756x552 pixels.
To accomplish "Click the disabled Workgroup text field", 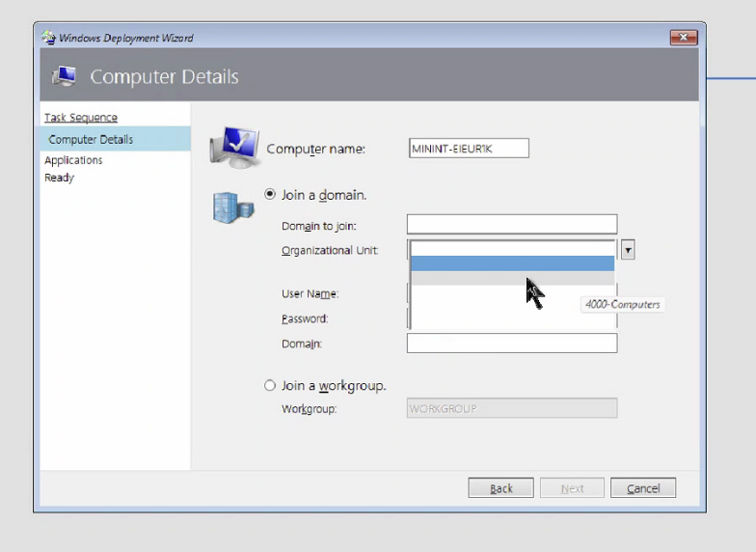I will 512,408.
